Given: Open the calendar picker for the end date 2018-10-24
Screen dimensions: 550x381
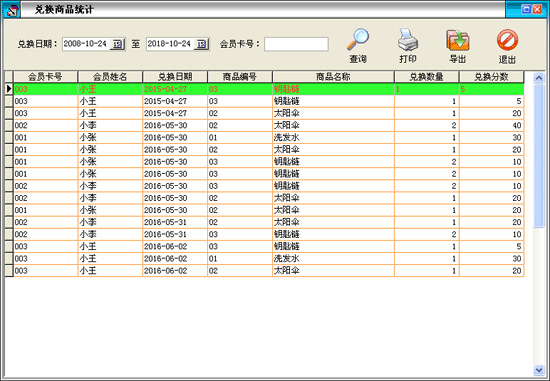Looking at the screenshot, I should click(x=202, y=44).
